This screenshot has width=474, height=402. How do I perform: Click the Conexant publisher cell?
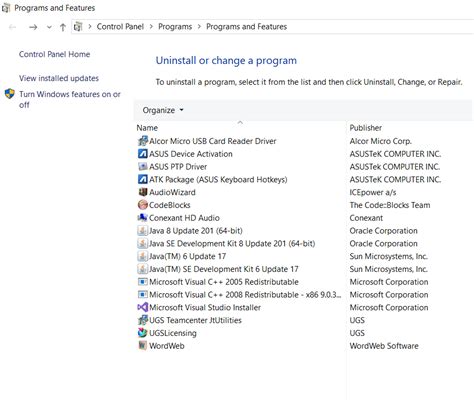(x=366, y=218)
